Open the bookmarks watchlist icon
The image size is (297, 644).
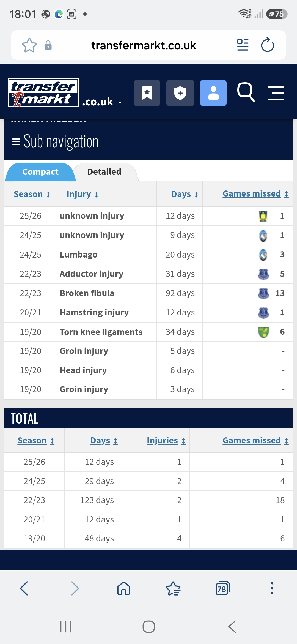pos(147,93)
